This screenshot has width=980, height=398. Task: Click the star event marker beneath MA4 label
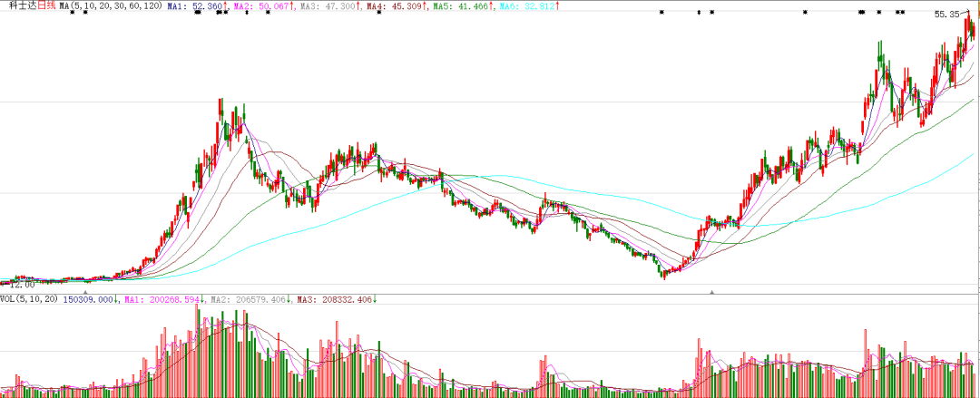[378, 13]
